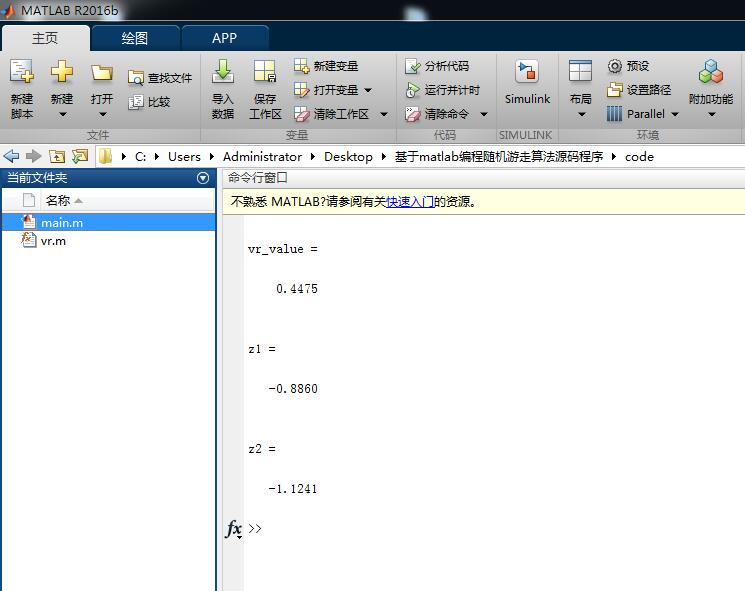Click Analyze Code (分析代码) icon
This screenshot has width=745, height=591.
pos(412,66)
